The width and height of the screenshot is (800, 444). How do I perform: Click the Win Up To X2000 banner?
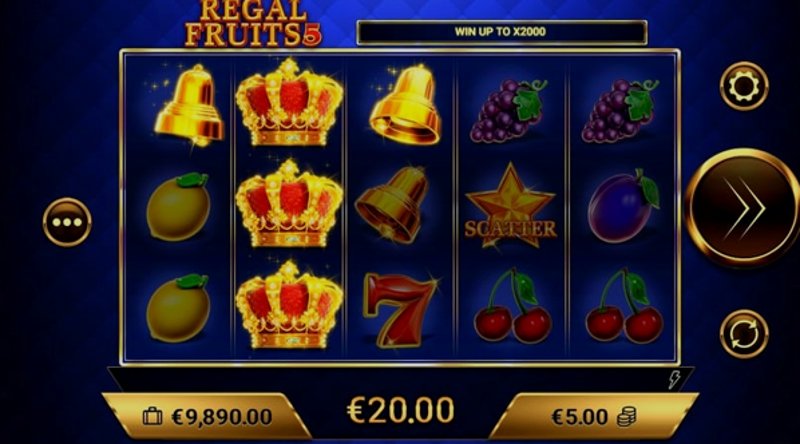pyautogui.click(x=502, y=32)
